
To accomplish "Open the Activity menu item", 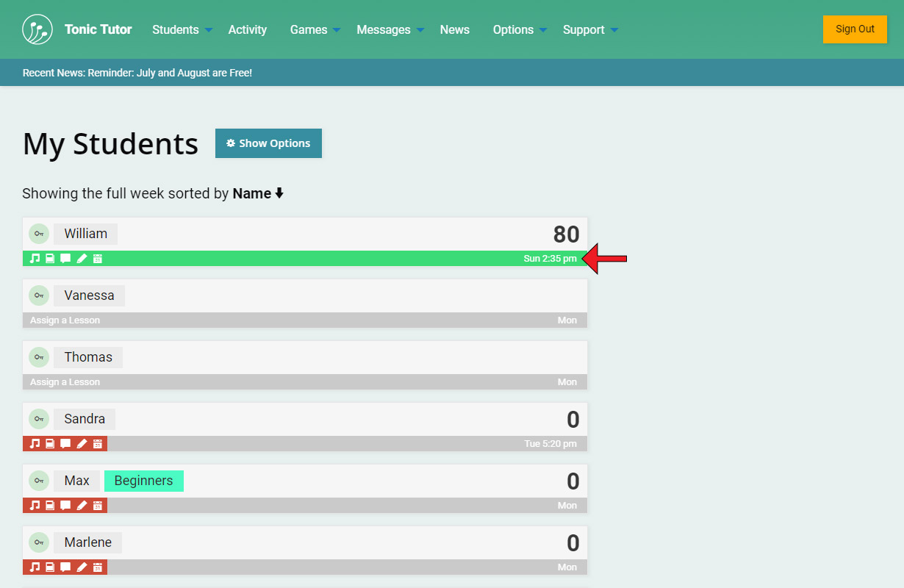I will tap(247, 30).
